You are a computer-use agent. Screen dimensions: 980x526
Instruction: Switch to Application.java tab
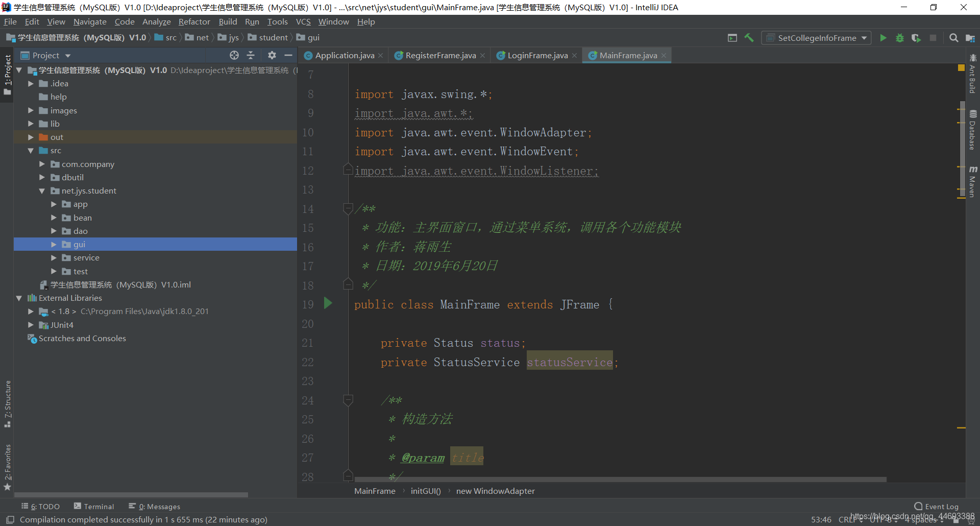344,55
